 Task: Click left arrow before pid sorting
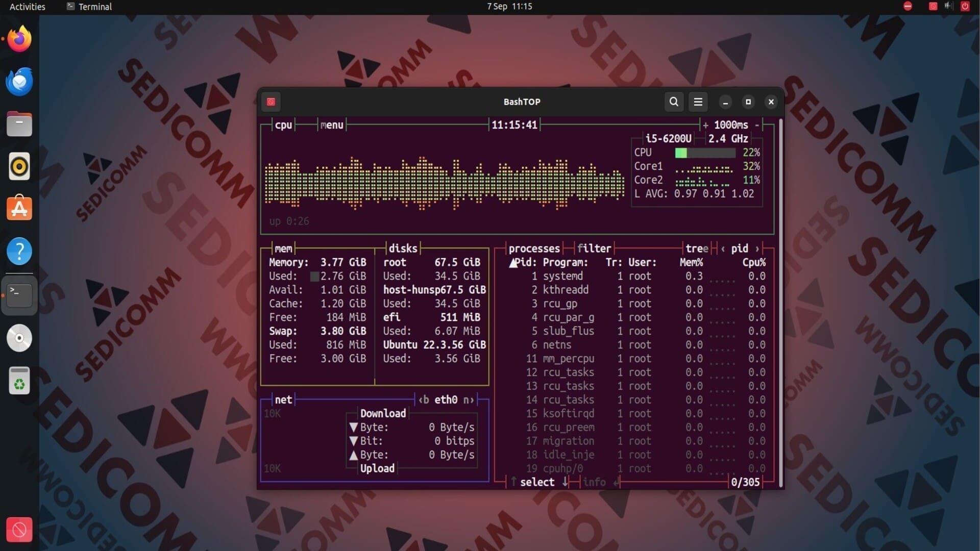coord(723,248)
